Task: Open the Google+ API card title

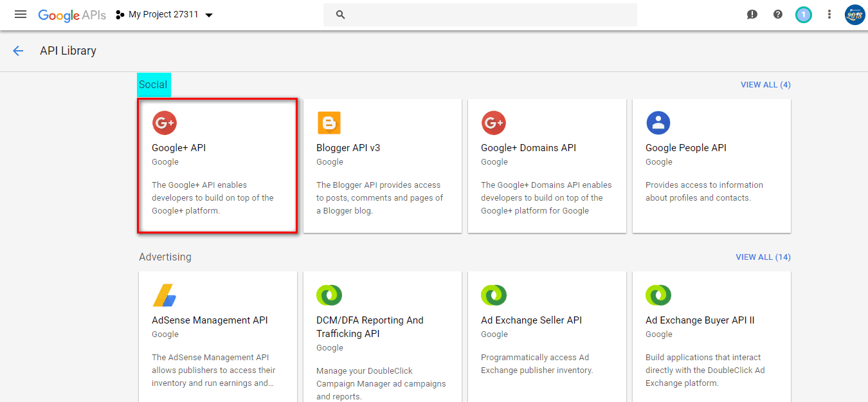Action: [179, 148]
